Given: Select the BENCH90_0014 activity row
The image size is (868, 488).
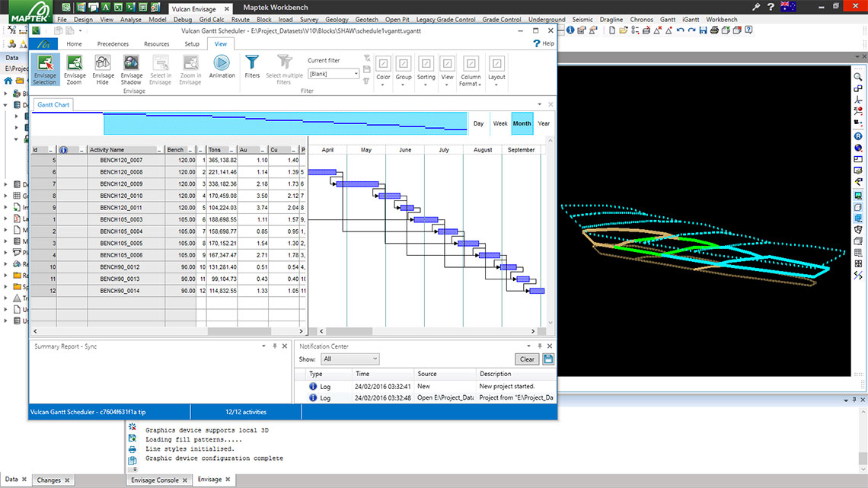Looking at the screenshot, I should click(x=169, y=291).
